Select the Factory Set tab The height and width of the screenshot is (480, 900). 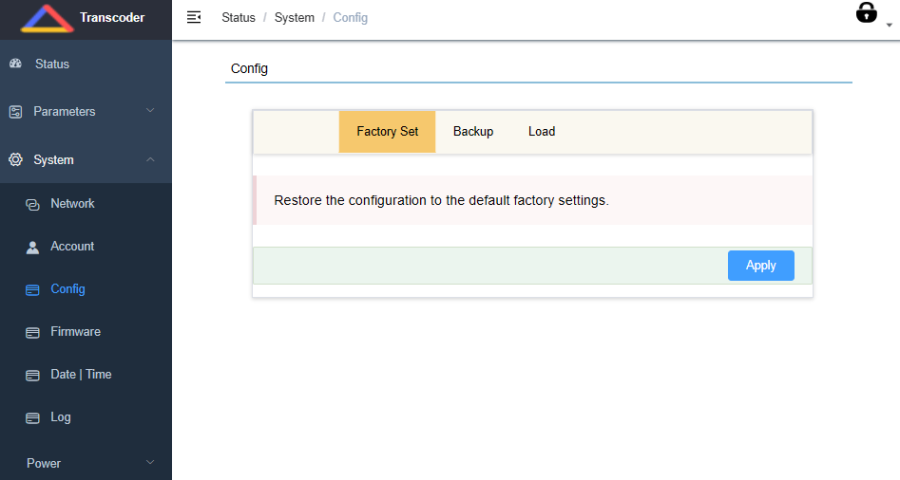pos(387,132)
